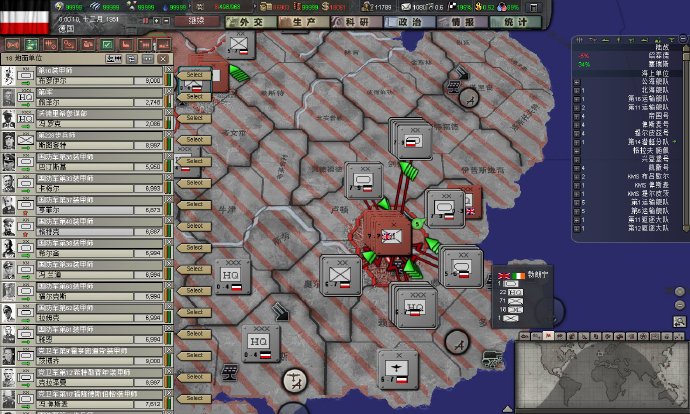
Task: Select the rightmost map mode button above the minimap
Action: pos(679,336)
